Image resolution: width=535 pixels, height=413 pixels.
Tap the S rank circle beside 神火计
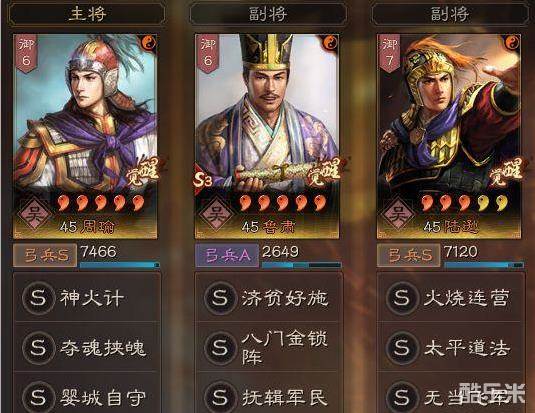click(x=38, y=298)
